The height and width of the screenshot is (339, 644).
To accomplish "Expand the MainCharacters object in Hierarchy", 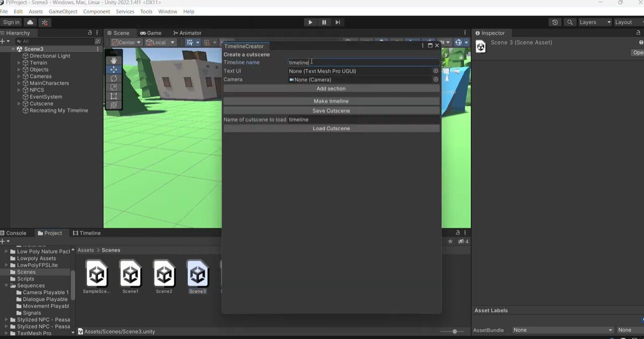I will tap(19, 83).
